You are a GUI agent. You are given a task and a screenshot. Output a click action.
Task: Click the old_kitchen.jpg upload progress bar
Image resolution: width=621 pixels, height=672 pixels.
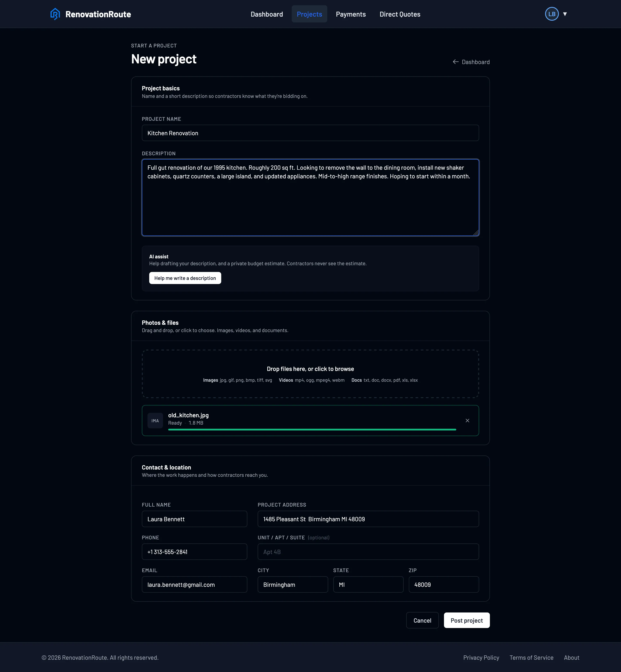coord(312,430)
